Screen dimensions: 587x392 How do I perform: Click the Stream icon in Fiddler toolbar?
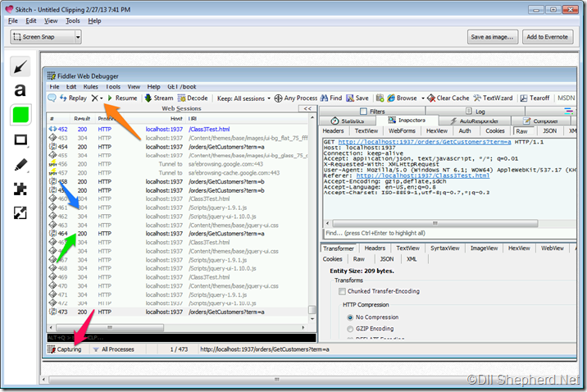[158, 98]
